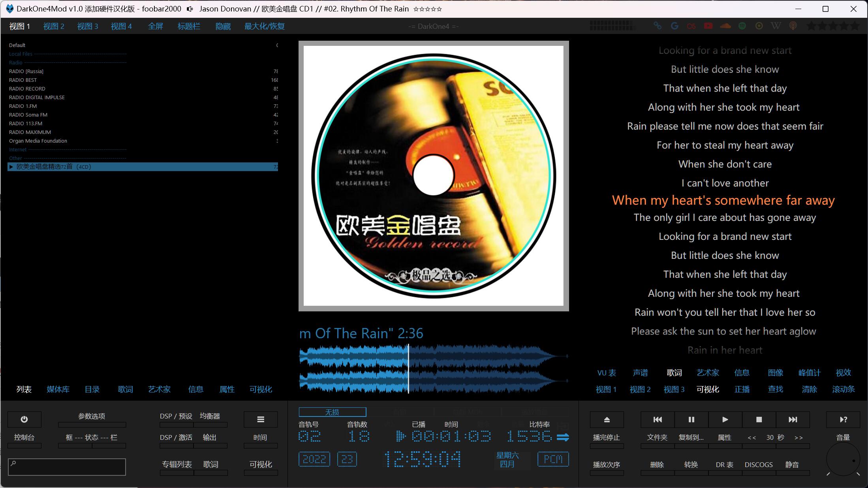Seek forward with '>>' button
The width and height of the screenshot is (868, 488).
[798, 437]
